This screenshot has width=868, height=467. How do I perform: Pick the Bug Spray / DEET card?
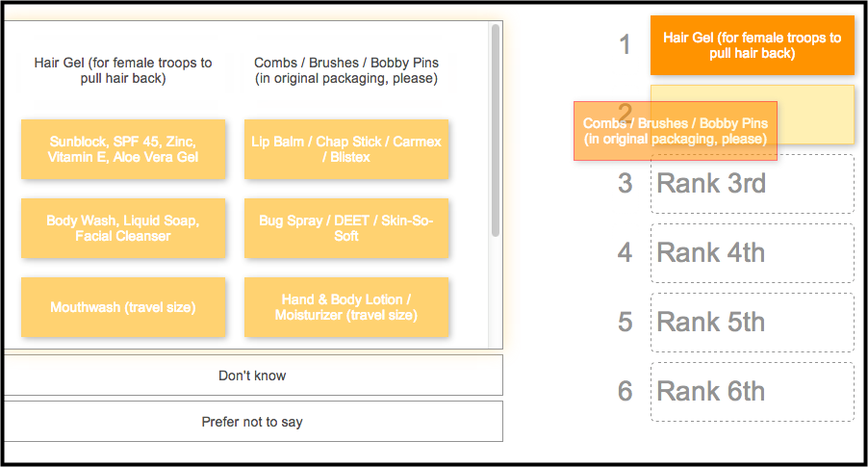[346, 228]
